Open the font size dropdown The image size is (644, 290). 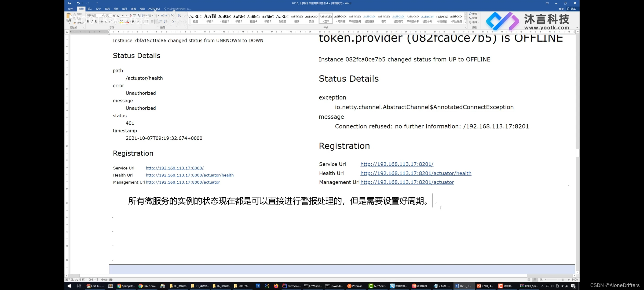111,16
